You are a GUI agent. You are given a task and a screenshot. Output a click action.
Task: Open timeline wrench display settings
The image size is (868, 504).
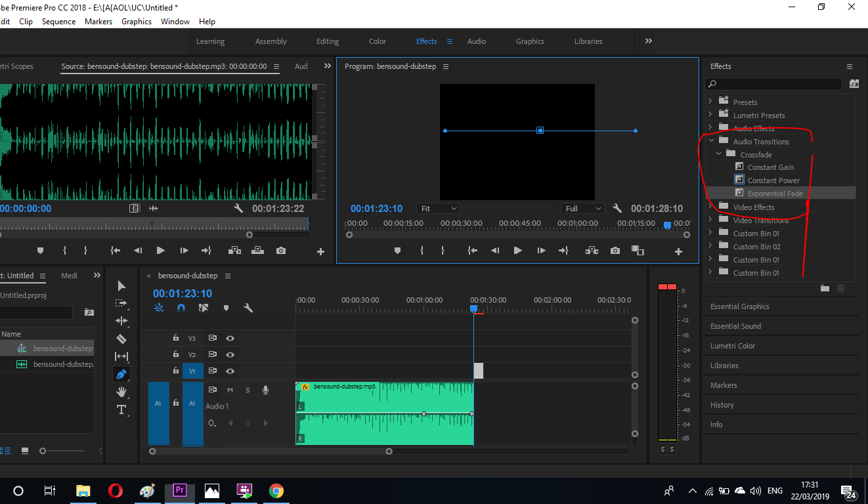[x=248, y=308]
